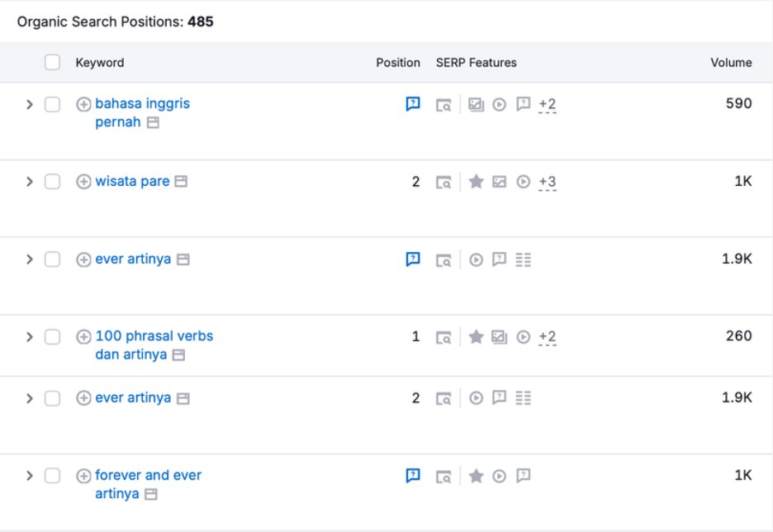Screen dimensions: 773x532
Task: Click video feature icon in 100 phrasal verbs row
Action: [523, 337]
